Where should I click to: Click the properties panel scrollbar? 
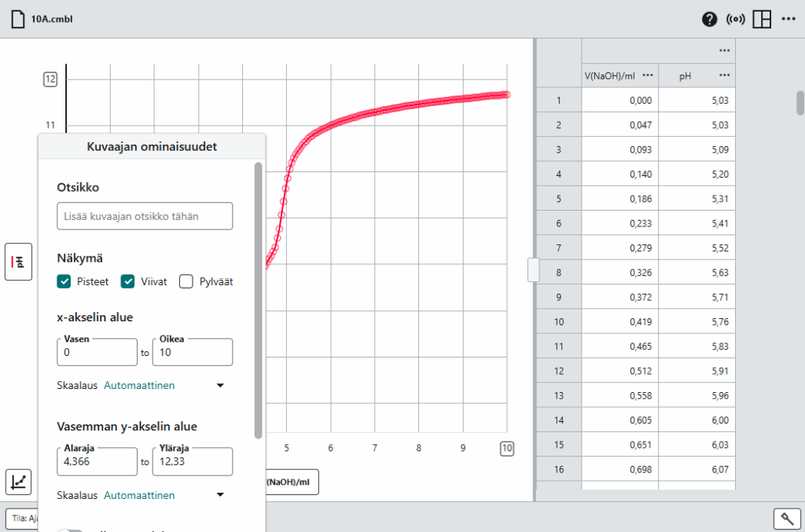258,301
